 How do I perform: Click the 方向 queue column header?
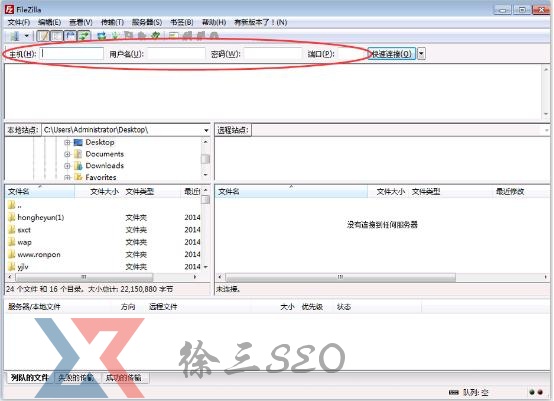[128, 307]
